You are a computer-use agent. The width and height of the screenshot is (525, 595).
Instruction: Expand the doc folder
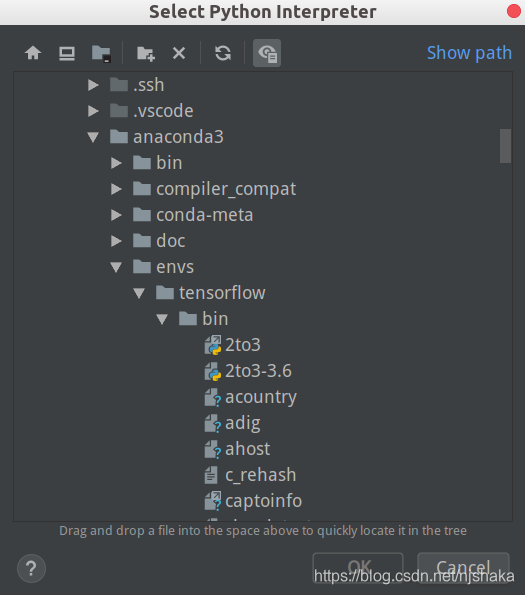116,241
